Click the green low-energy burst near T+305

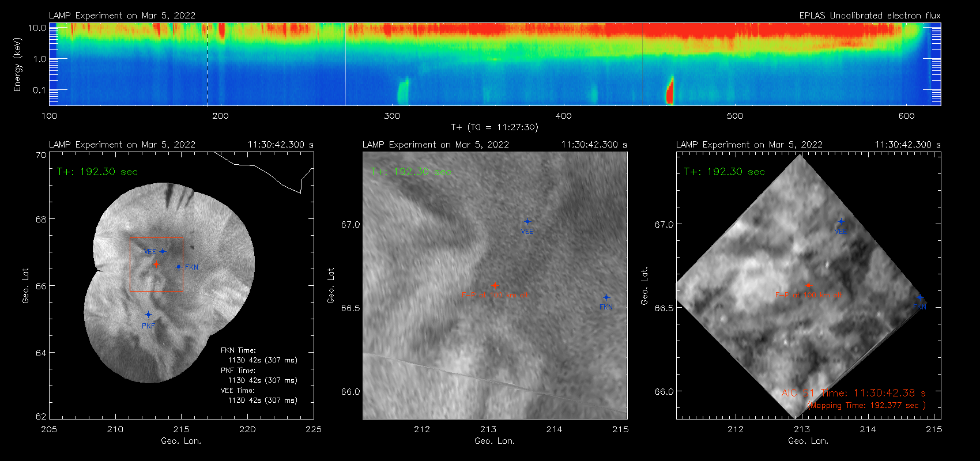pyautogui.click(x=402, y=91)
